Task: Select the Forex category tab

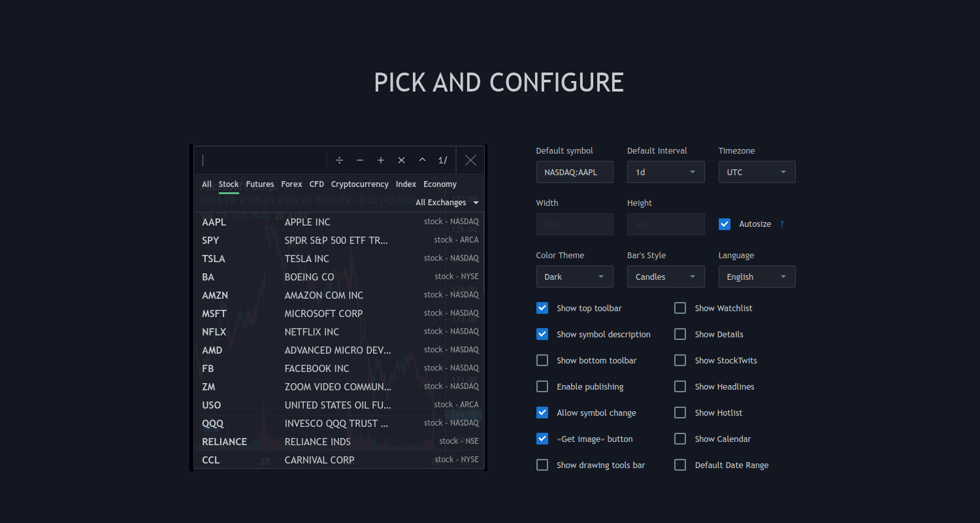Action: coord(291,184)
